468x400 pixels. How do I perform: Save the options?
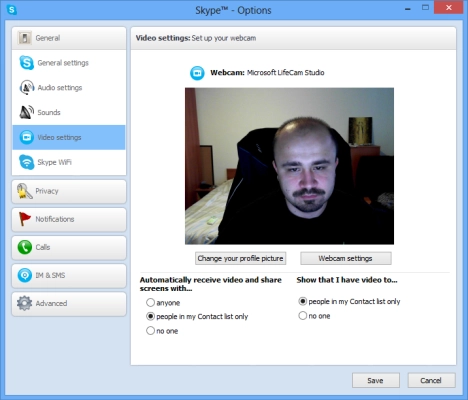(x=376, y=380)
